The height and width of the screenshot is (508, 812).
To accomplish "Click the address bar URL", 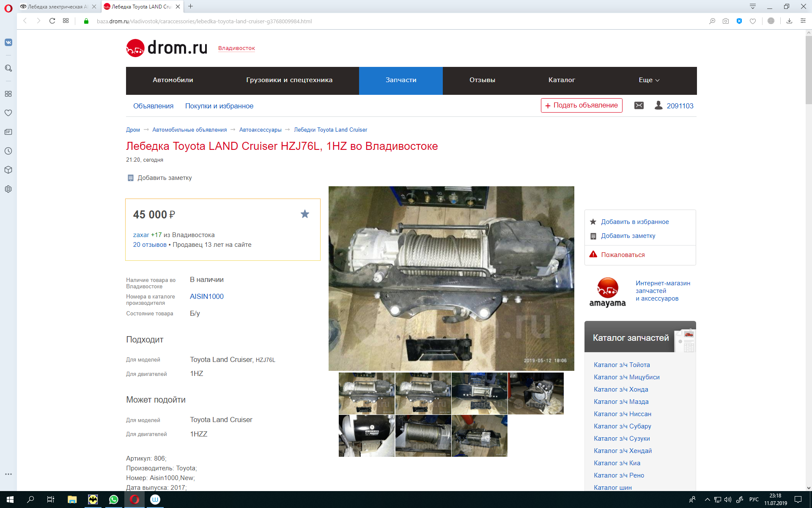I will [x=204, y=21].
